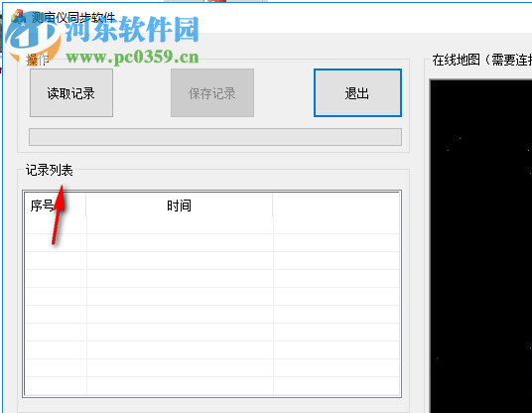This screenshot has width=532, height=413.
Task: Click the 在线地图 panel label
Action: (481, 61)
